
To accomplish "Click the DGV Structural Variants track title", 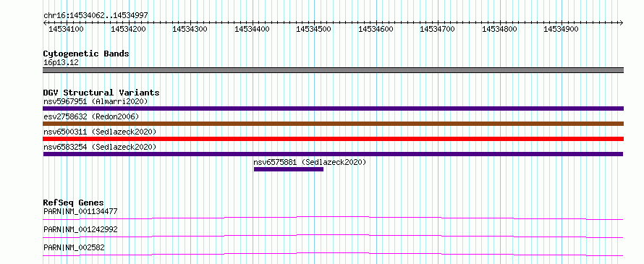I will pos(101,93).
